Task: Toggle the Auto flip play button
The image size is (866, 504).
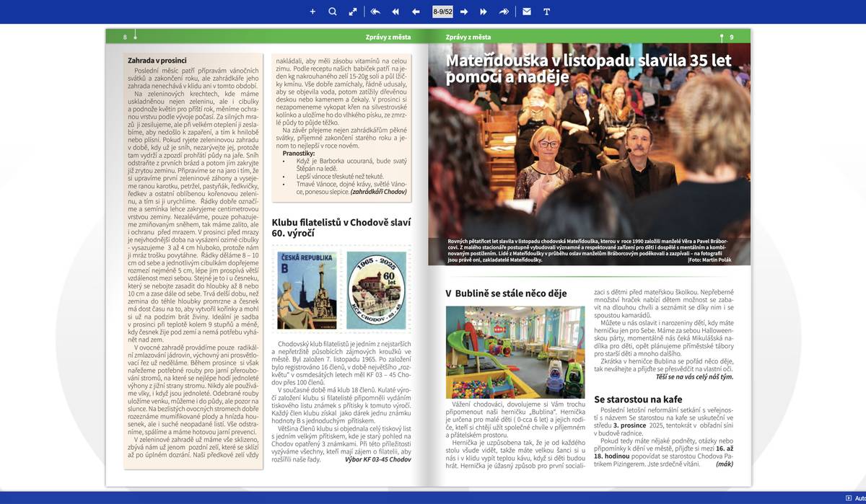Action: click(x=849, y=498)
